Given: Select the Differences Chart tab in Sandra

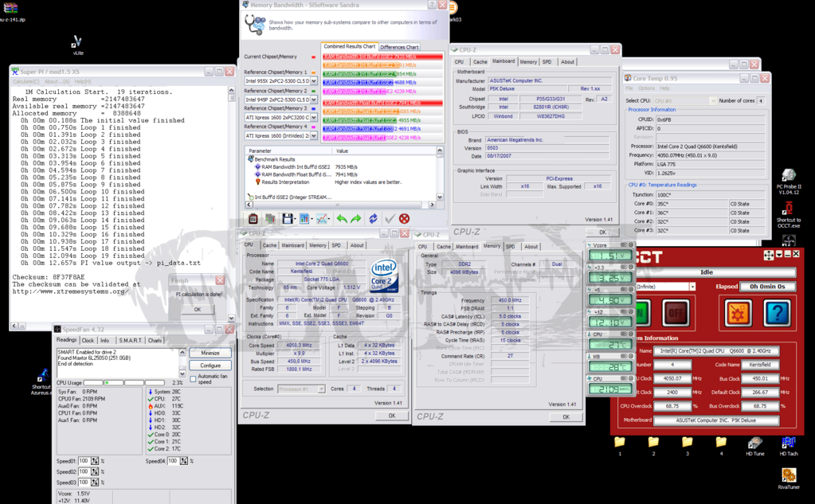Looking at the screenshot, I should [399, 47].
